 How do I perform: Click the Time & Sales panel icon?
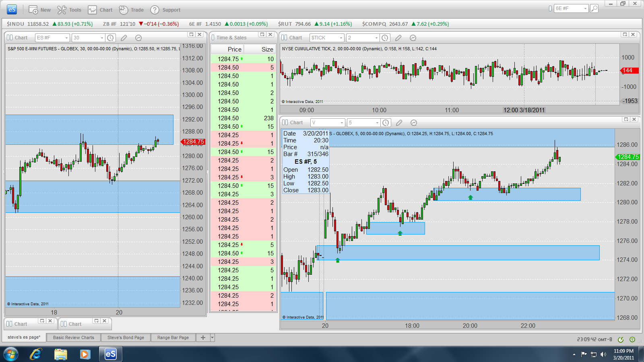213,37
